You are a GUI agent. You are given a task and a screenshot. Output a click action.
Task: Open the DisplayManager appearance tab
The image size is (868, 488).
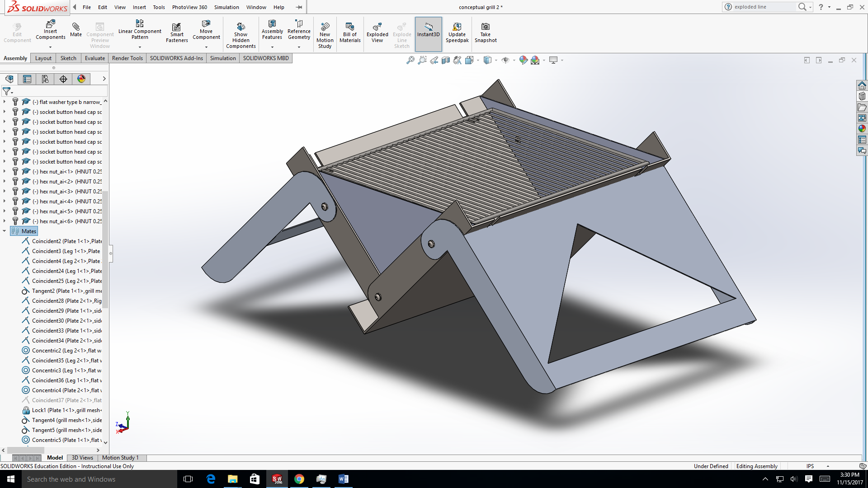coord(81,79)
